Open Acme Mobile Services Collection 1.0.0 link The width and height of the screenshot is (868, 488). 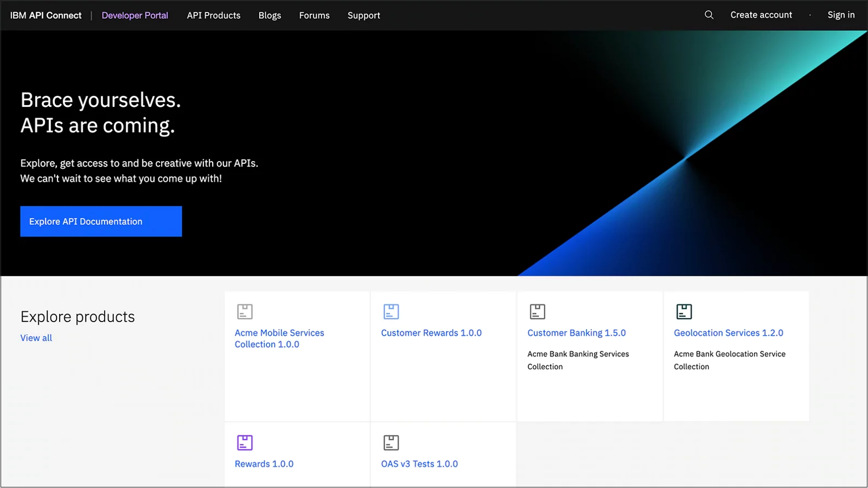tap(279, 338)
